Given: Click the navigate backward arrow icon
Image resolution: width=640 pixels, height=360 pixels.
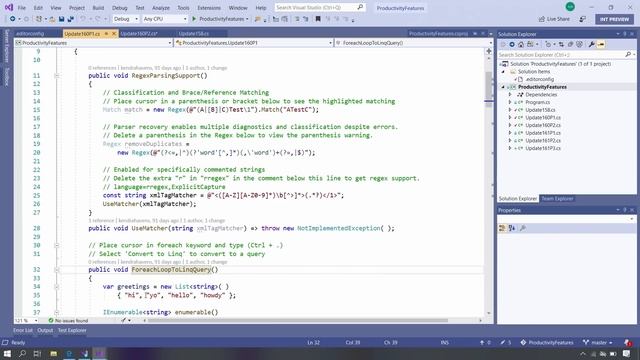Looking at the screenshot, I should point(12,19).
